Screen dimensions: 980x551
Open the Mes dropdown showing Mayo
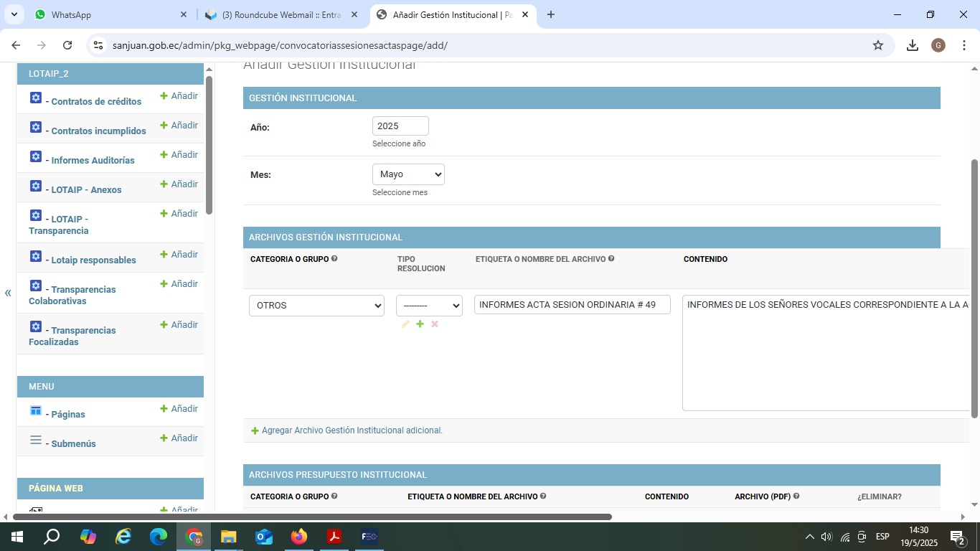coord(407,174)
